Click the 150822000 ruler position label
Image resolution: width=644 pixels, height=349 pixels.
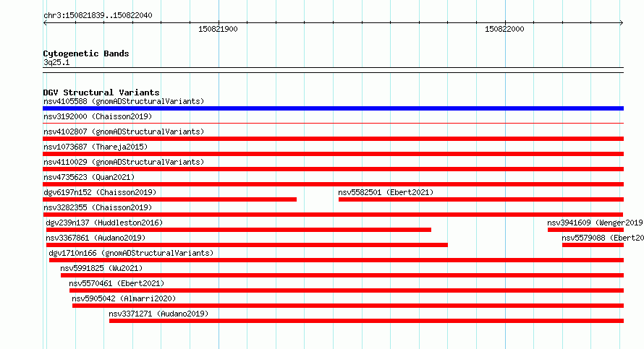tap(504, 29)
